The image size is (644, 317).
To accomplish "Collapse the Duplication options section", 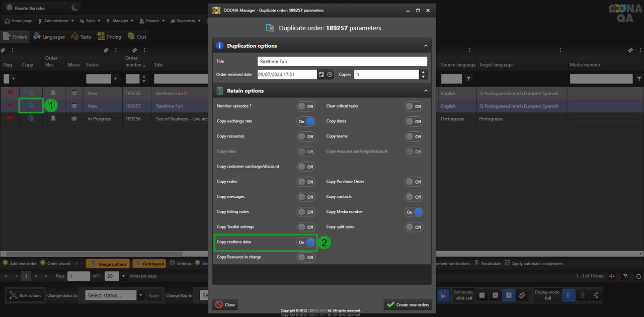I will [426, 46].
